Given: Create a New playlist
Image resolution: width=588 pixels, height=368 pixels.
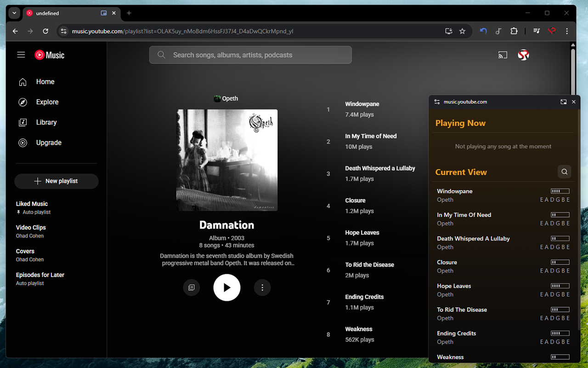Looking at the screenshot, I should (57, 181).
